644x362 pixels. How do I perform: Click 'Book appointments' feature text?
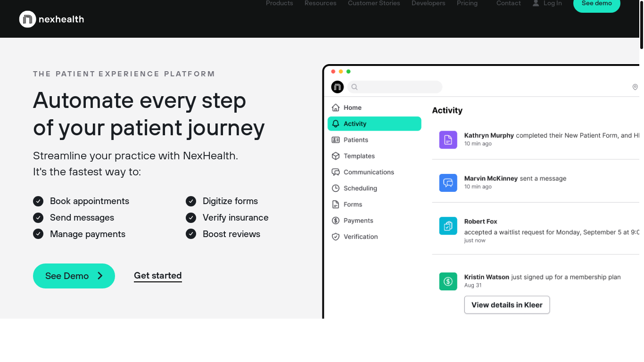pyautogui.click(x=90, y=201)
